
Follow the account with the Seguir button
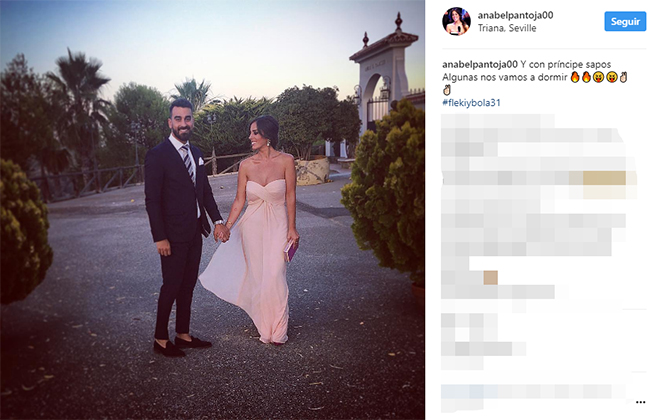(x=625, y=21)
